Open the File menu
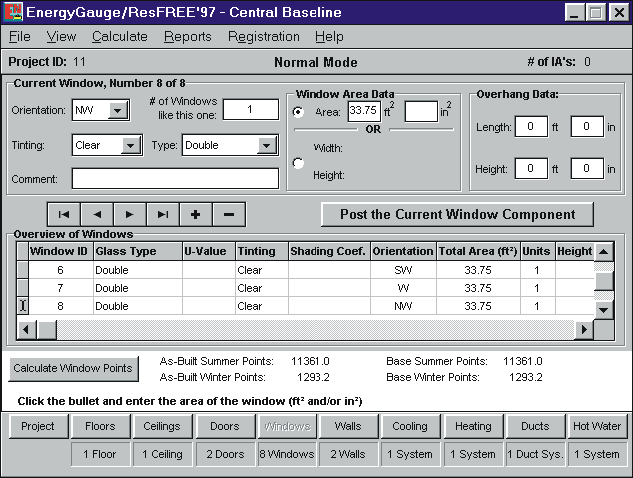 19,37
